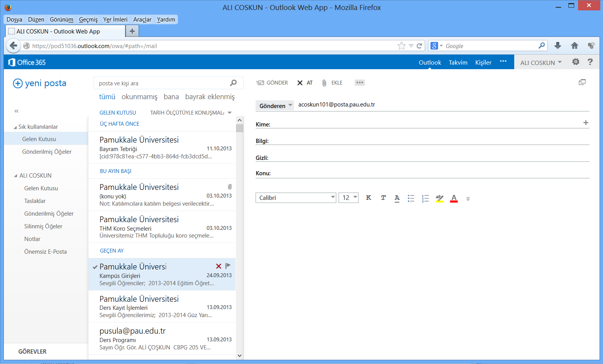The width and height of the screenshot is (603, 364).
Task: Toggle underline (A) formatting
Action: [x=397, y=198]
